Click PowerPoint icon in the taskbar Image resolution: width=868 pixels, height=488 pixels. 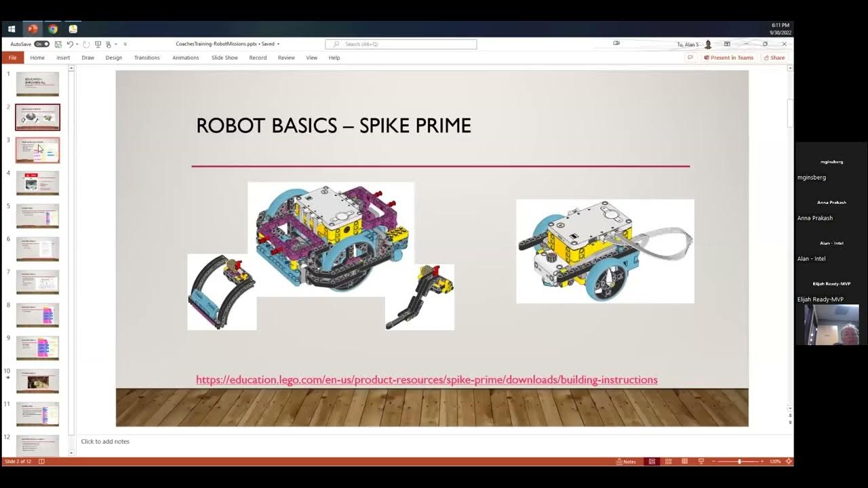[x=32, y=29]
